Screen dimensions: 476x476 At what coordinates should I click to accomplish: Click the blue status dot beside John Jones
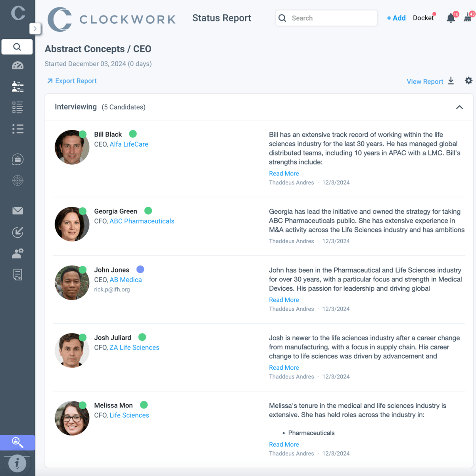pos(140,269)
